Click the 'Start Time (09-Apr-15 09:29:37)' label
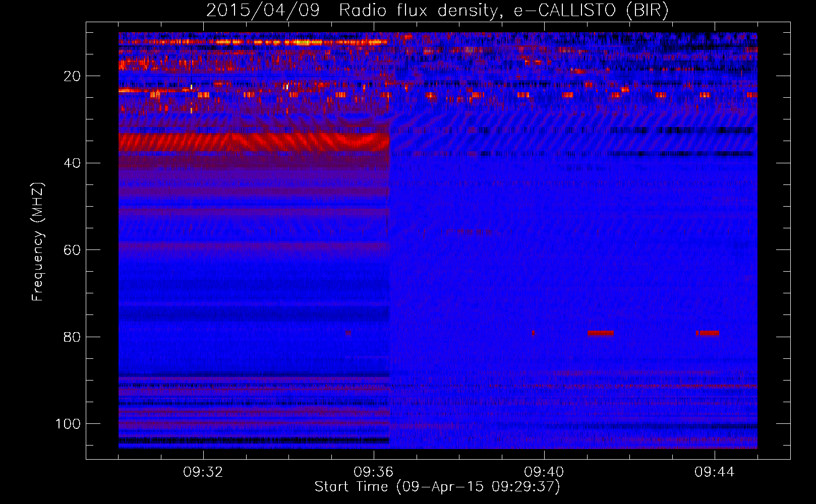The height and width of the screenshot is (504, 816). tap(437, 487)
